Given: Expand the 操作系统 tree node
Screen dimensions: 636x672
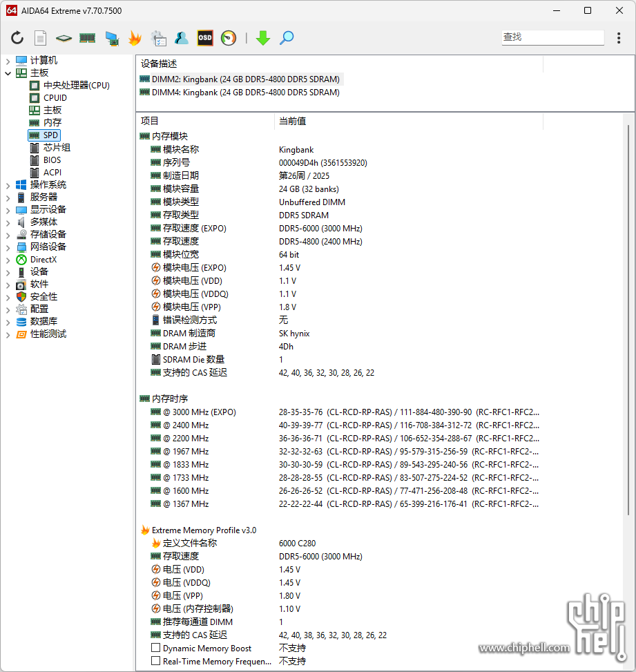Looking at the screenshot, I should 7,184.
